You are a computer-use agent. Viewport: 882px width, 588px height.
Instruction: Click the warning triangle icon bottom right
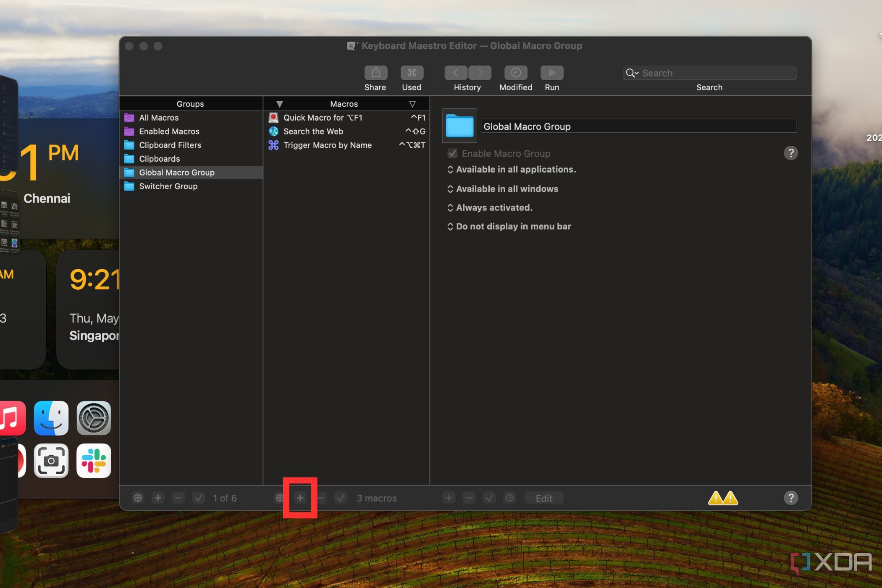tap(723, 498)
